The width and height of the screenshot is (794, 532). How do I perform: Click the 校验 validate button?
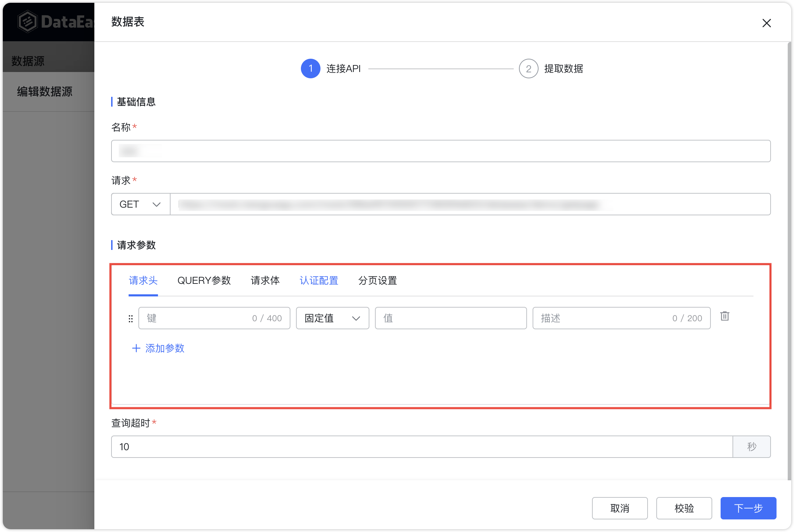coord(684,508)
